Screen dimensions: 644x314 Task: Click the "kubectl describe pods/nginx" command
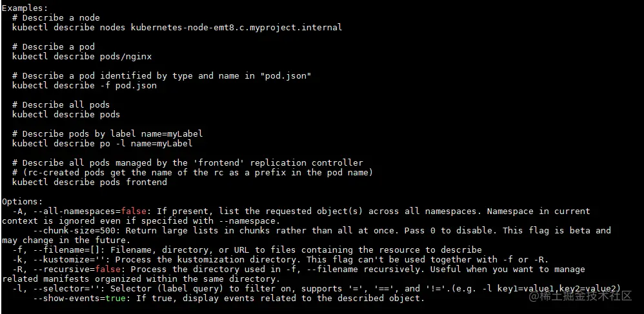click(82, 56)
